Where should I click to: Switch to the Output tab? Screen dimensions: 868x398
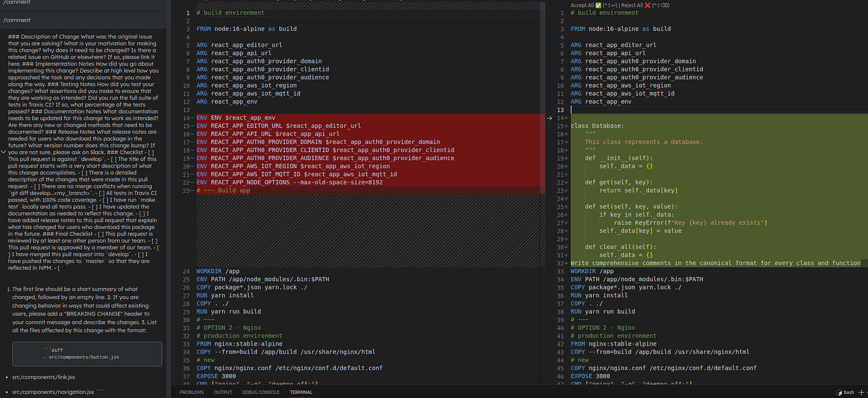click(x=223, y=392)
